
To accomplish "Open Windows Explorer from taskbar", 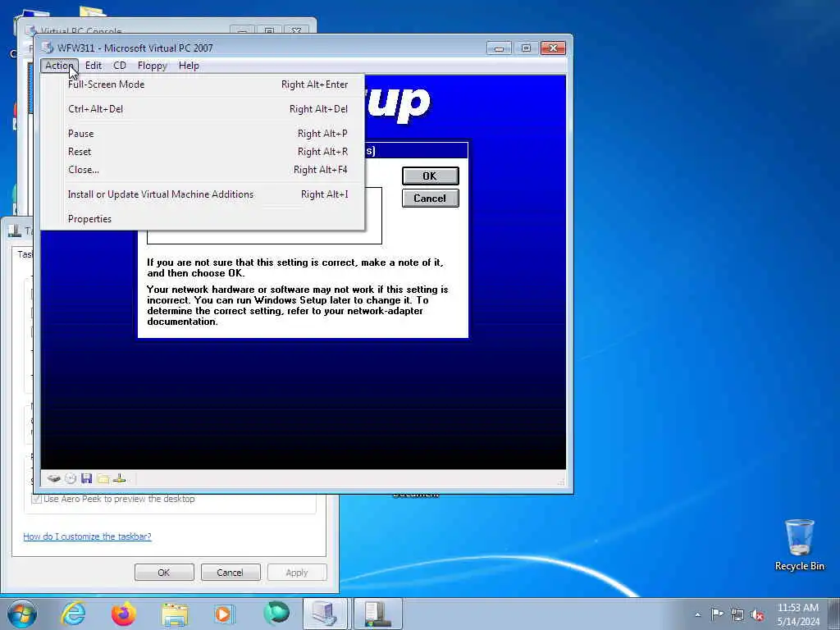I will [175, 614].
